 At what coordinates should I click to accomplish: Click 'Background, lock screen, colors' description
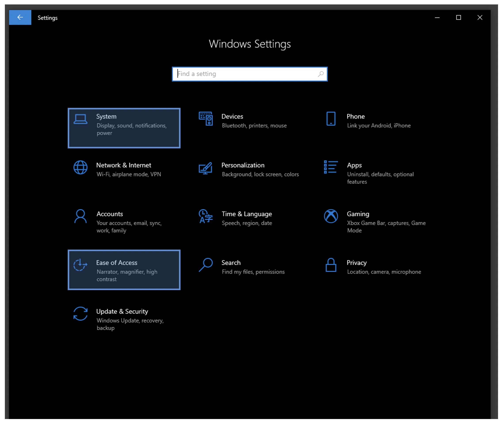pyautogui.click(x=260, y=175)
